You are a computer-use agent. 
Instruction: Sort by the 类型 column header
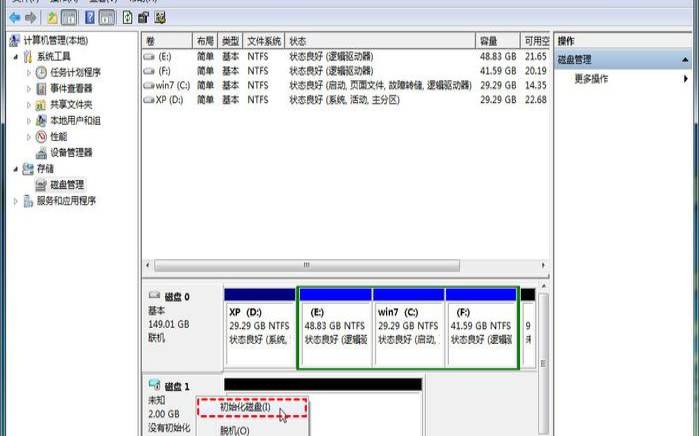[230, 41]
